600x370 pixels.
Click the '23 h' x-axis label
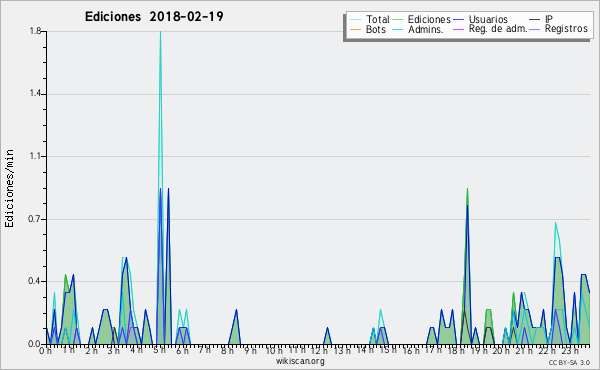(x=570, y=350)
